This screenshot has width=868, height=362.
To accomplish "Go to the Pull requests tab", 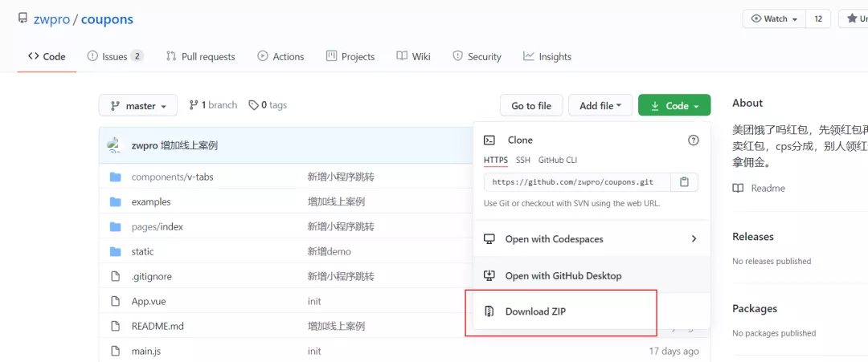I will click(x=200, y=56).
